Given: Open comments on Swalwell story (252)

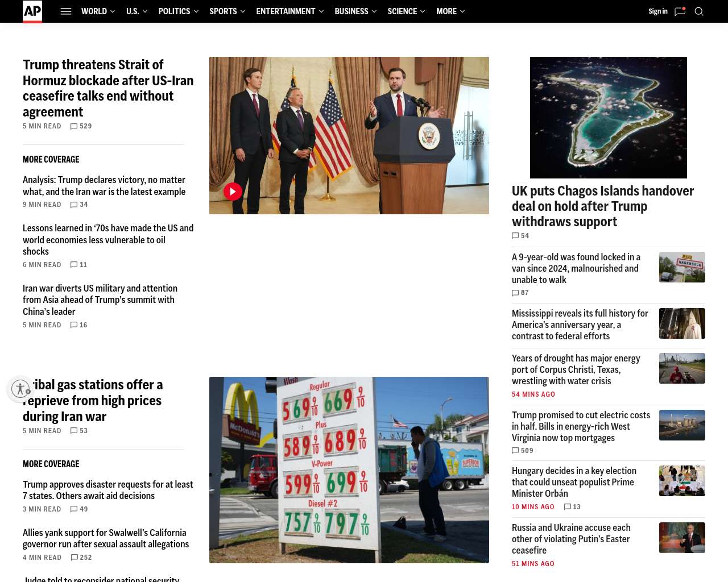Looking at the screenshot, I should tap(81, 558).
